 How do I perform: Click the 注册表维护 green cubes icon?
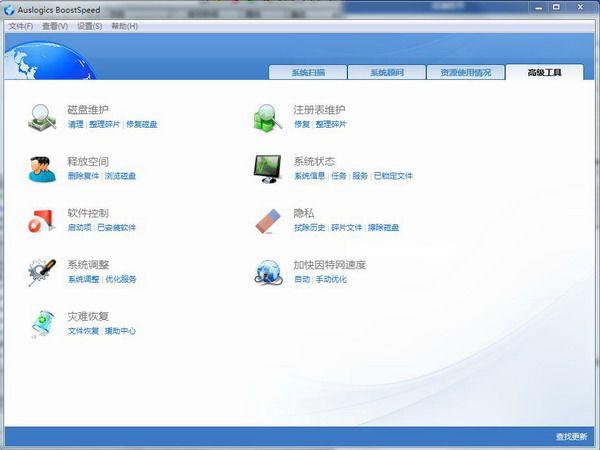[x=268, y=117]
